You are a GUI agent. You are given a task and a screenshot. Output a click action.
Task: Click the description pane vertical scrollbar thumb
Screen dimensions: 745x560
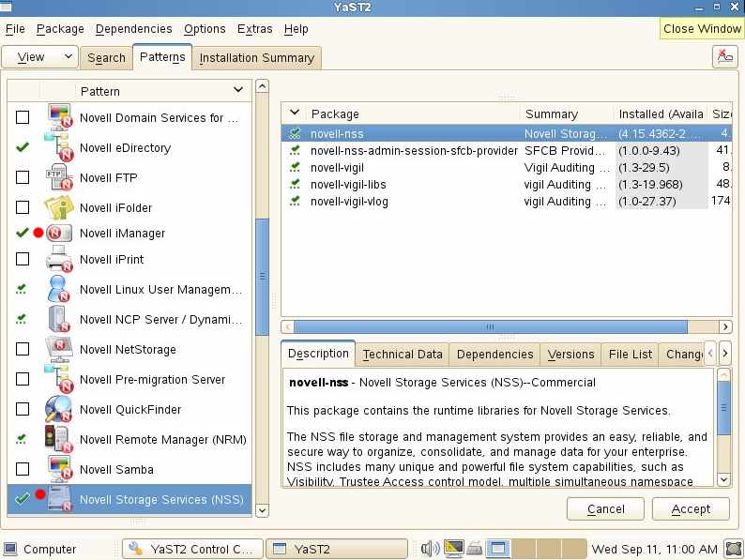(x=723, y=407)
